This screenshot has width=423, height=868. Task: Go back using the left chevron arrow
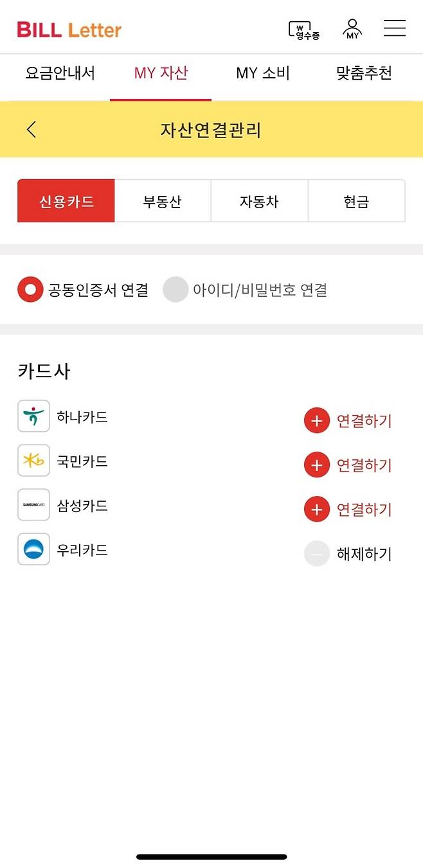[32, 129]
